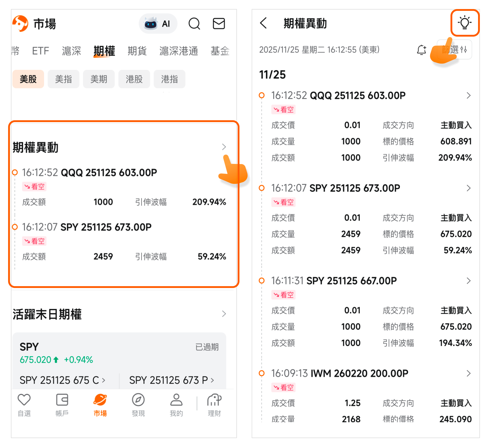Switch to the 期貨 tab
Image resolution: width=488 pixels, height=448 pixels.
tap(137, 51)
